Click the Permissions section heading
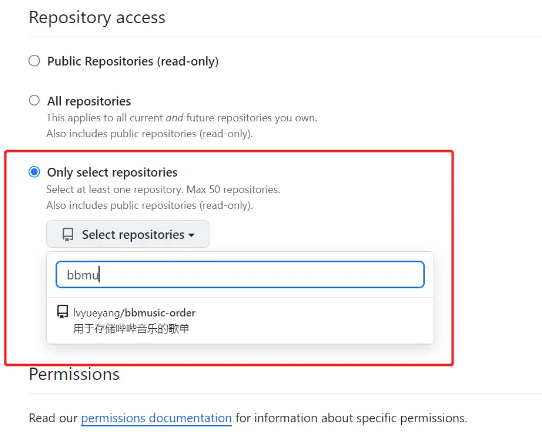Viewport: 542px width, 436px height. click(x=74, y=374)
